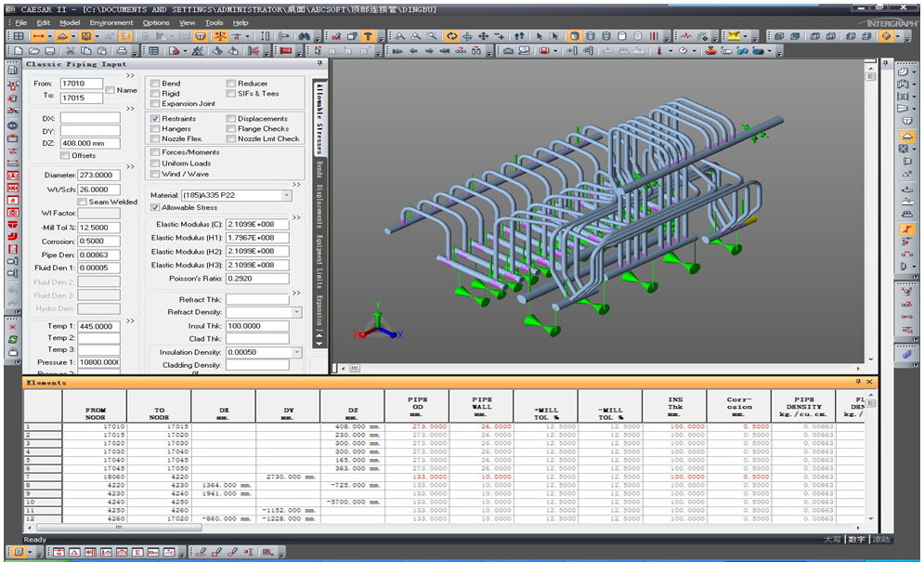
Task: Click the pan view cross-arrows icon
Action: 484,36
